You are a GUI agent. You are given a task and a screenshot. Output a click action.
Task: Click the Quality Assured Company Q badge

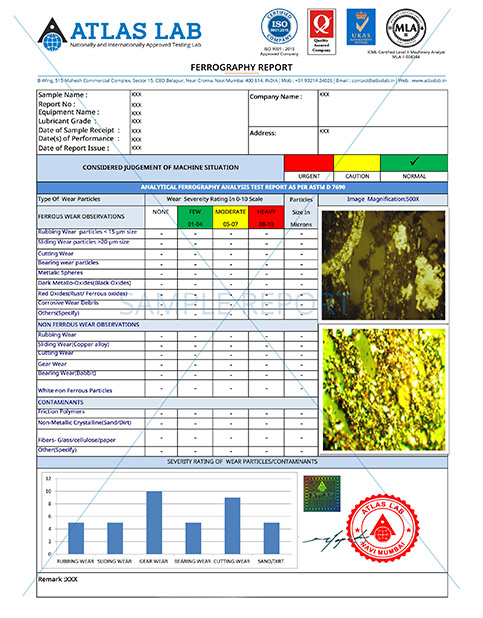(321, 32)
